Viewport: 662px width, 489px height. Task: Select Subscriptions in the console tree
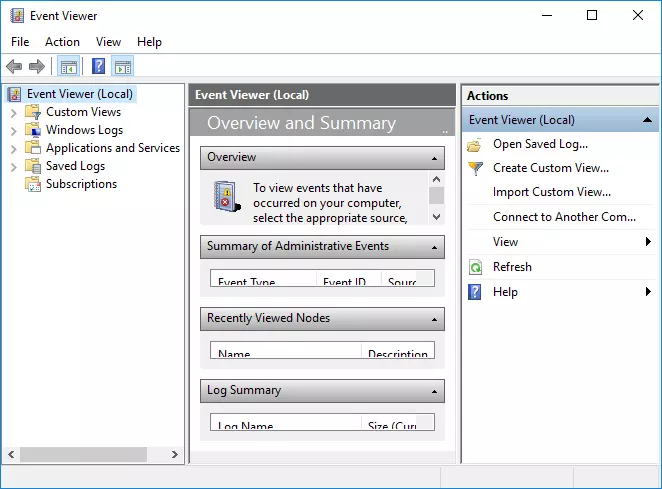point(81,184)
